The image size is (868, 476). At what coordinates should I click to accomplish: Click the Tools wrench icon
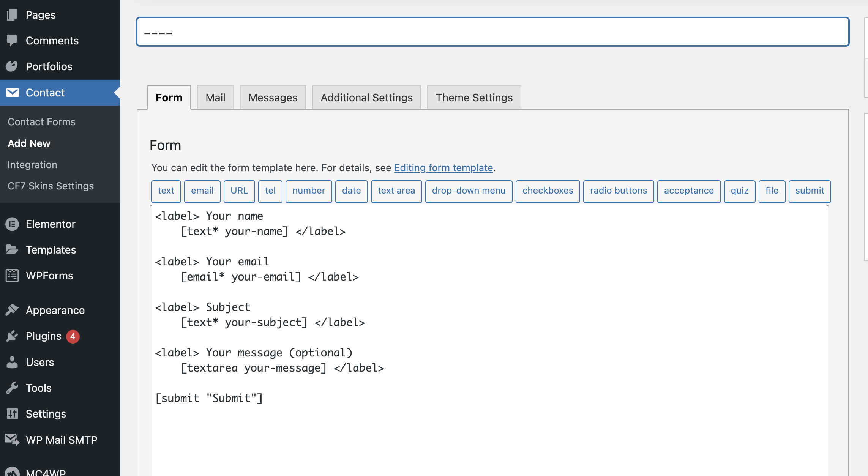coord(12,388)
